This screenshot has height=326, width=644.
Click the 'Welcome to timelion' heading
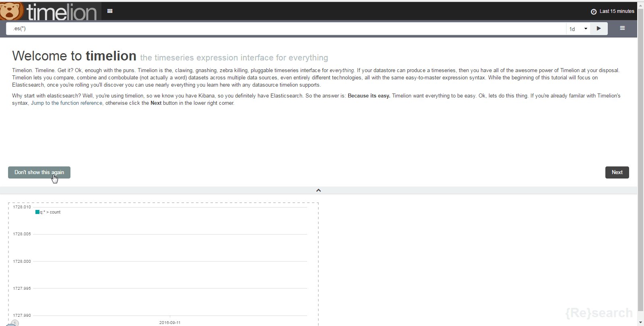(74, 56)
